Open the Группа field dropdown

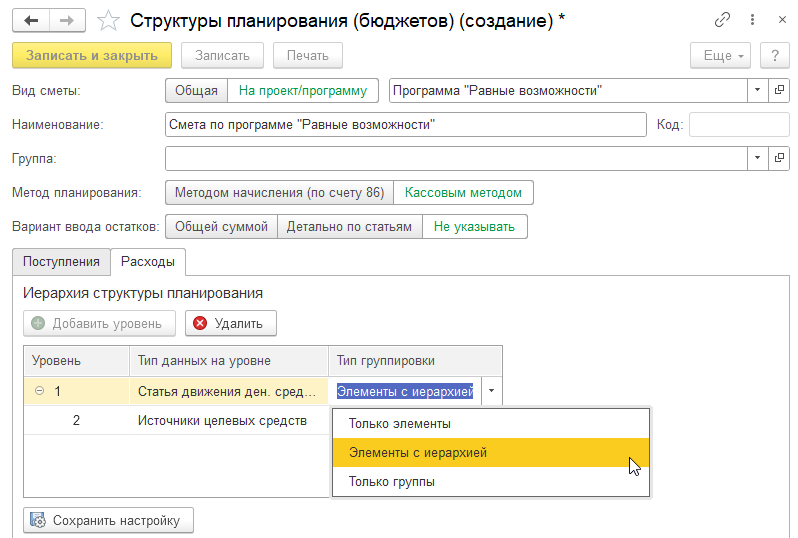757,158
